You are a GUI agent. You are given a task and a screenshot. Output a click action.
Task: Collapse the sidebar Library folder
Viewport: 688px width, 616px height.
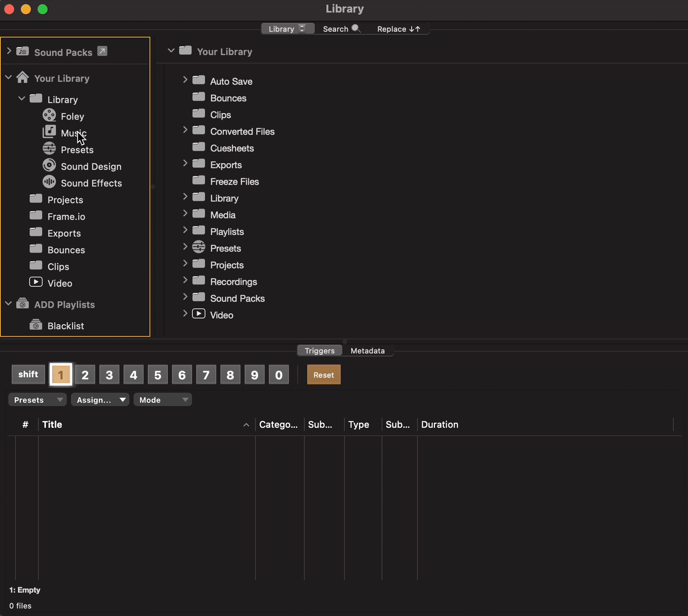(22, 98)
